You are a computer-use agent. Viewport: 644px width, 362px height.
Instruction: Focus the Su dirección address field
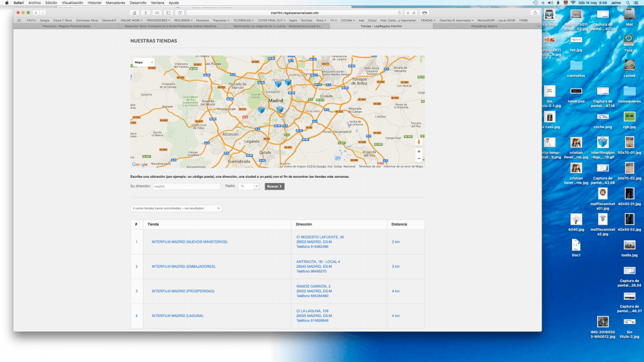187,187
